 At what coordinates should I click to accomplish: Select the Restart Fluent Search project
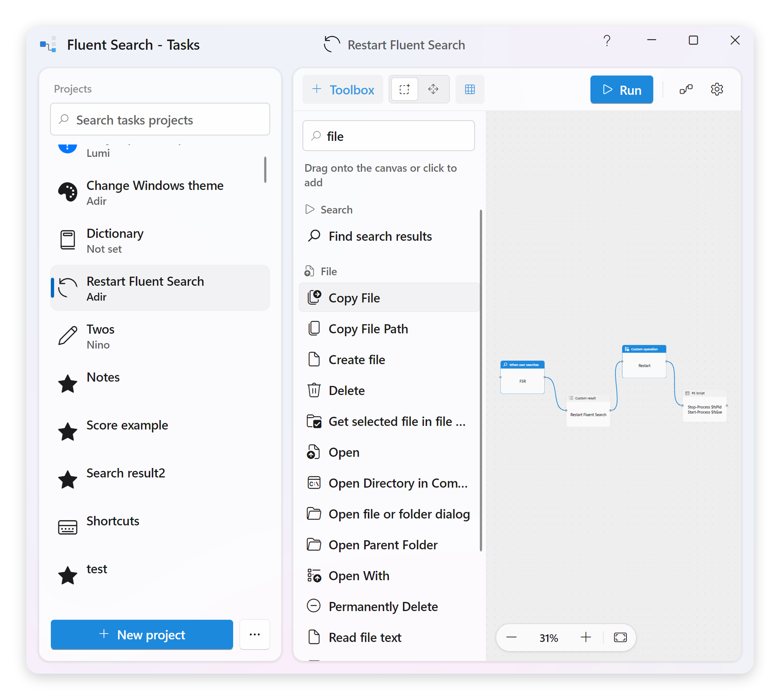pos(160,288)
